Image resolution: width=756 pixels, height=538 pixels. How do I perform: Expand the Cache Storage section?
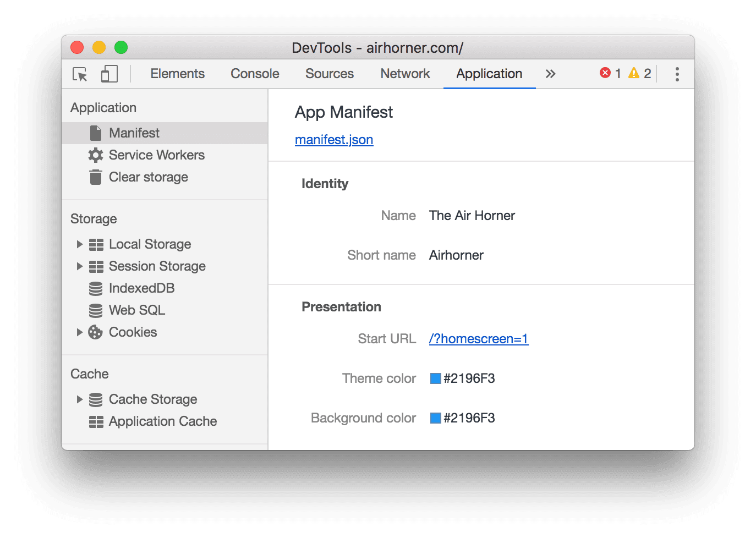80,399
